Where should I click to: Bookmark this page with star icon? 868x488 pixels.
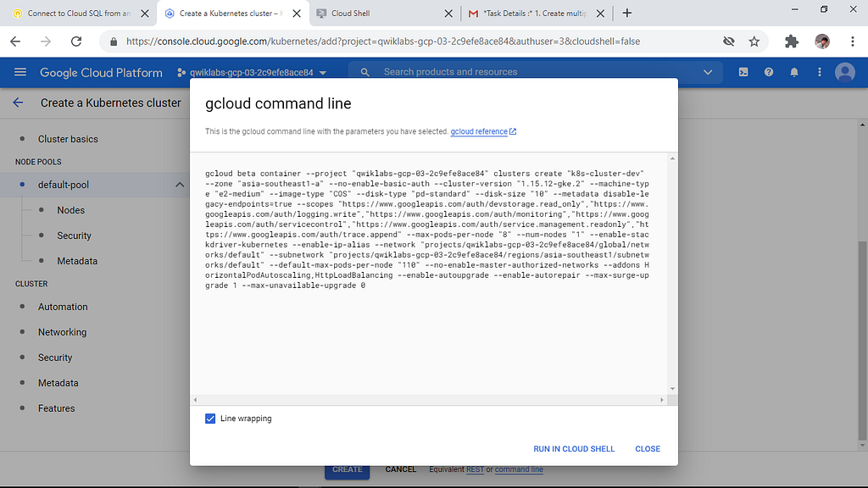(x=754, y=42)
